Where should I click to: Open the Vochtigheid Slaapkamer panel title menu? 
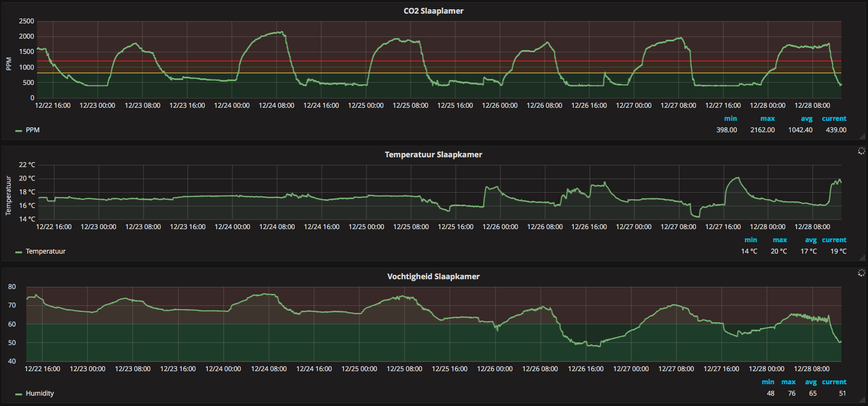click(x=433, y=276)
